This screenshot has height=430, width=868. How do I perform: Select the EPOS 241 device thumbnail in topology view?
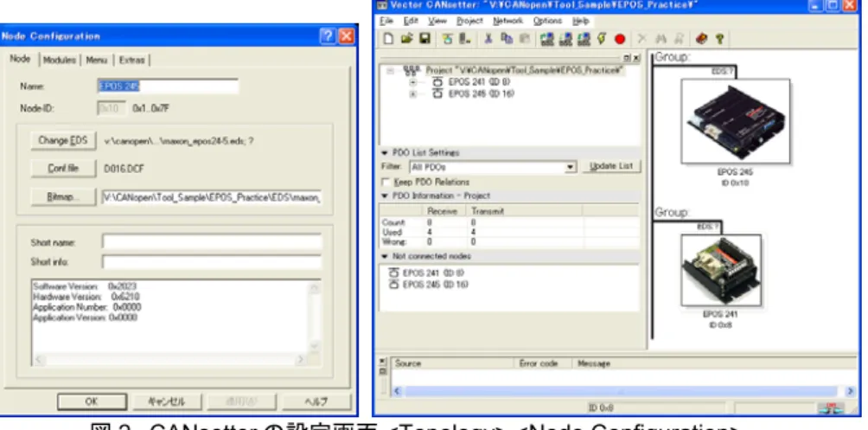(721, 270)
